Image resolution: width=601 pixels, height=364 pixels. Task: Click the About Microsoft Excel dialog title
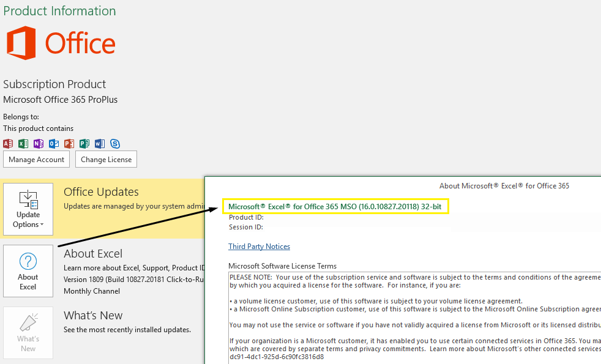pos(504,185)
